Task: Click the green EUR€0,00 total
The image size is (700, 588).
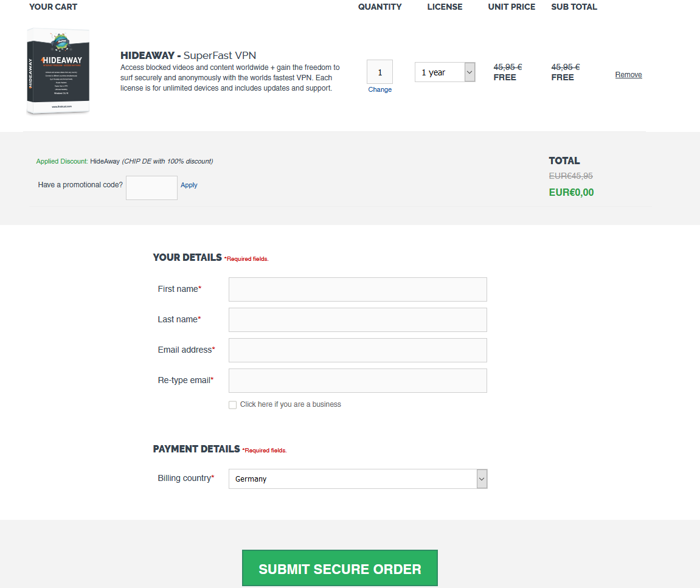Action: point(572,192)
